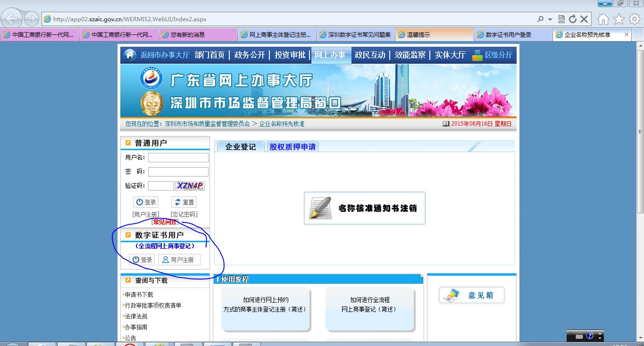Open the 政务公开 menu item
Image resolution: width=644 pixels, height=346 pixels.
point(250,55)
